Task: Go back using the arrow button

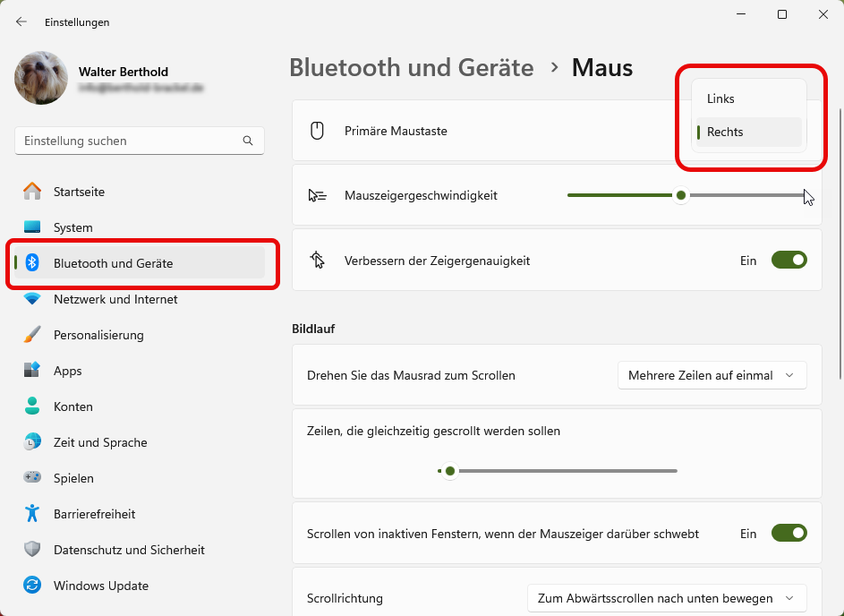Action: pos(21,21)
